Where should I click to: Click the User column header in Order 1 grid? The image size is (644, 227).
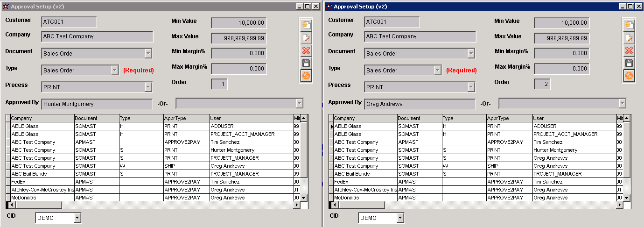click(x=251, y=118)
